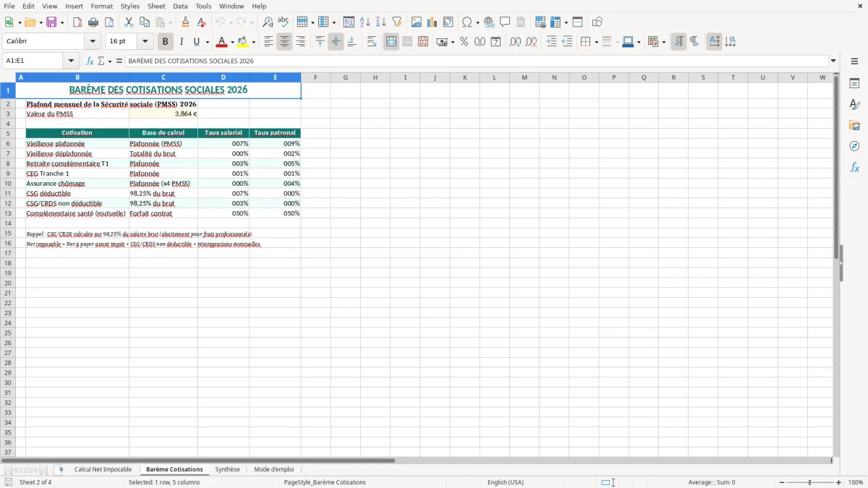Open the sidebar Navigator compass icon
Screen dimensions: 868x488
point(854,146)
